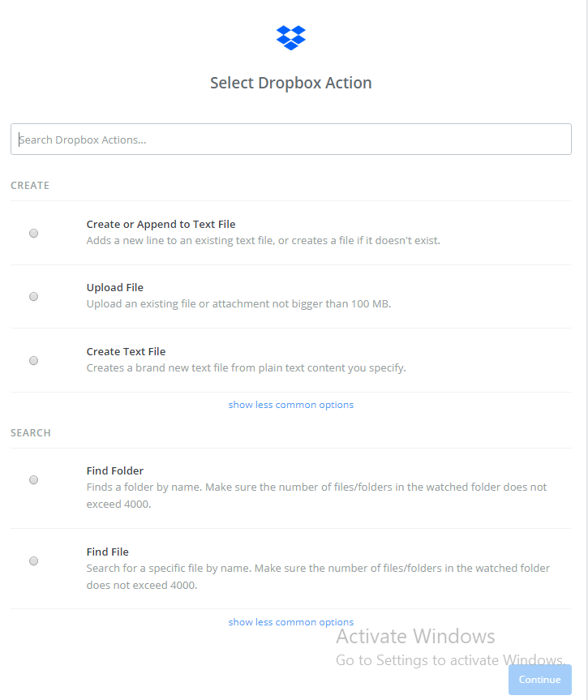588x700 pixels.
Task: Collapse less common options under SEARCH
Action: coord(290,622)
